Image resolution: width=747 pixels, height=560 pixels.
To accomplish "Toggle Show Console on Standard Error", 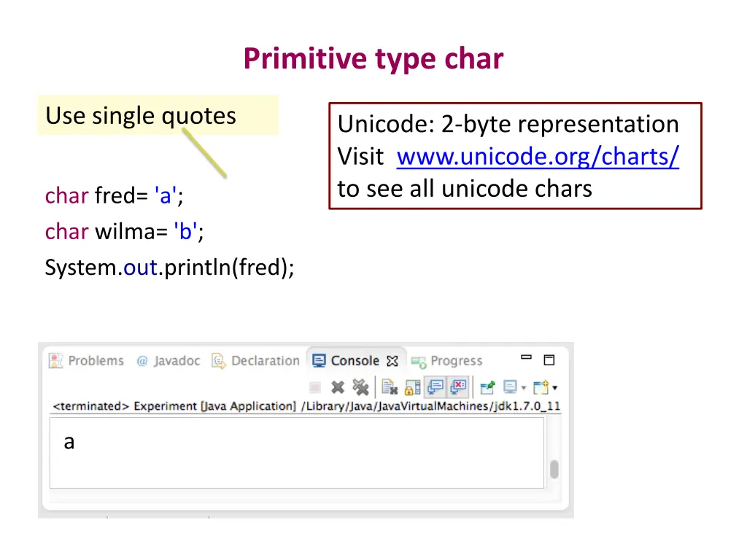I will 458,386.
